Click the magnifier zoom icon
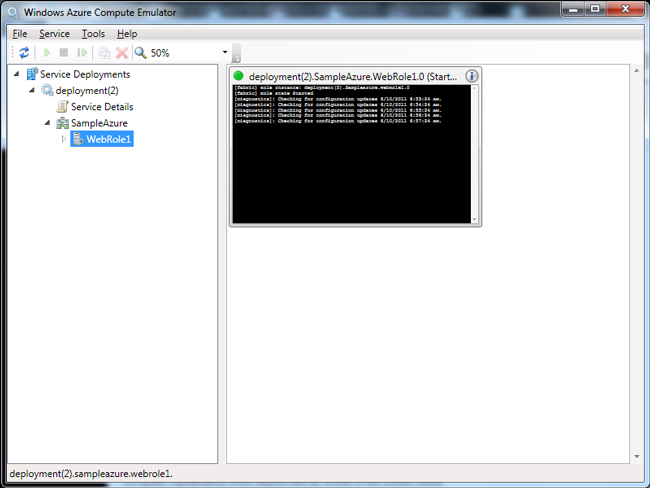The width and height of the screenshot is (650, 488). pyautogui.click(x=141, y=53)
